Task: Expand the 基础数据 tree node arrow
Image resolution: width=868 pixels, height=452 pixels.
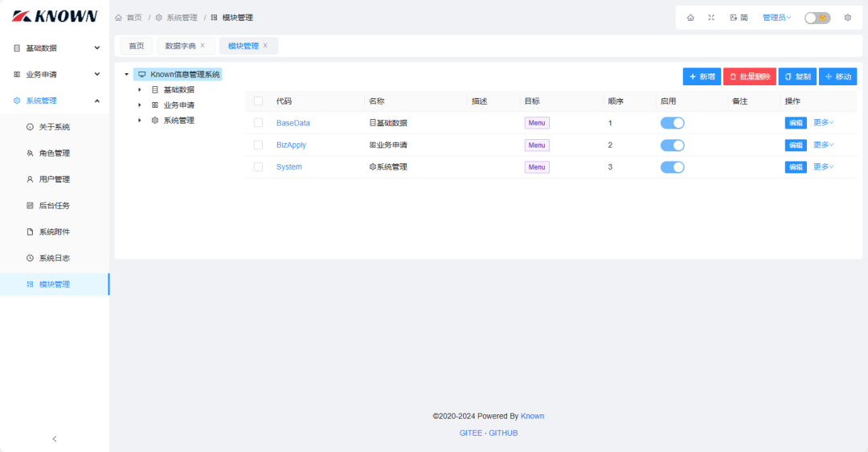Action: tap(140, 90)
